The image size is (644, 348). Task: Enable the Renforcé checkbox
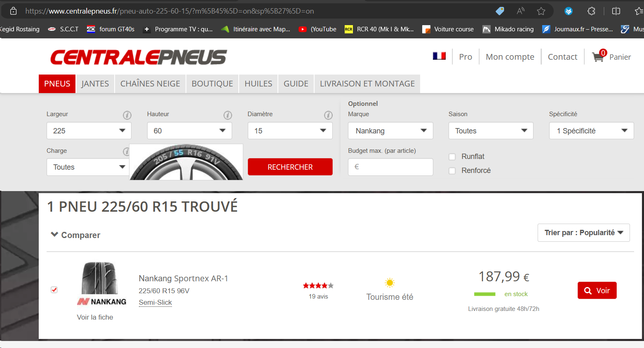(x=452, y=171)
